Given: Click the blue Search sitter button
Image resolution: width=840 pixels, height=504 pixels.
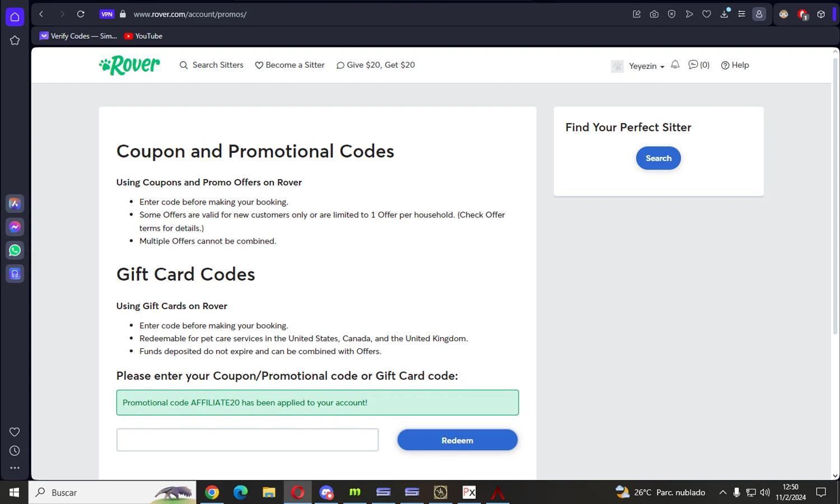Looking at the screenshot, I should tap(659, 158).
